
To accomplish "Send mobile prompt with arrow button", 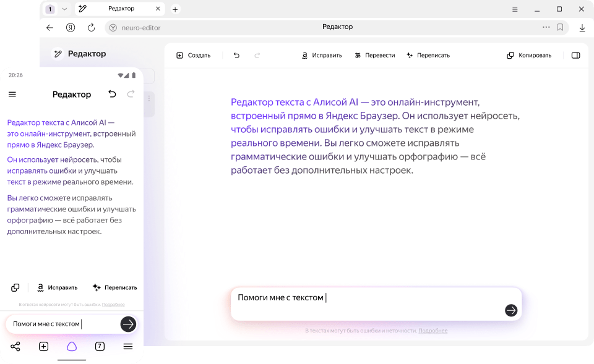I will (128, 324).
